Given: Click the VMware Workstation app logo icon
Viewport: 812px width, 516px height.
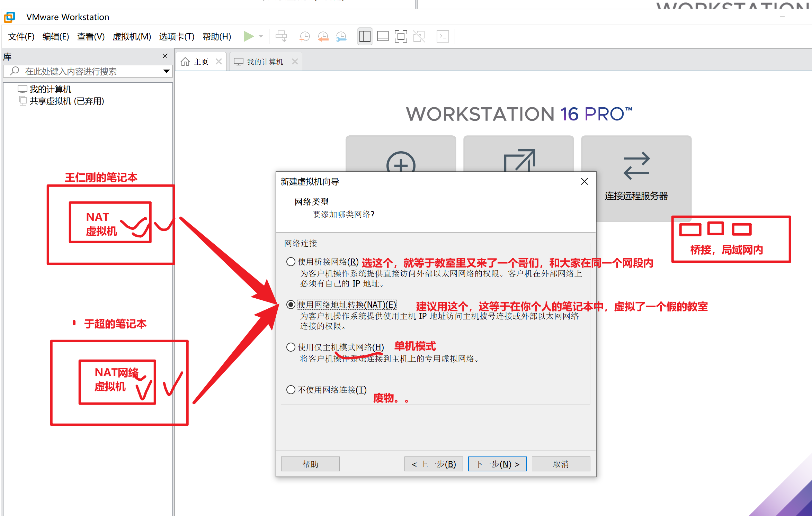Looking at the screenshot, I should pos(9,17).
